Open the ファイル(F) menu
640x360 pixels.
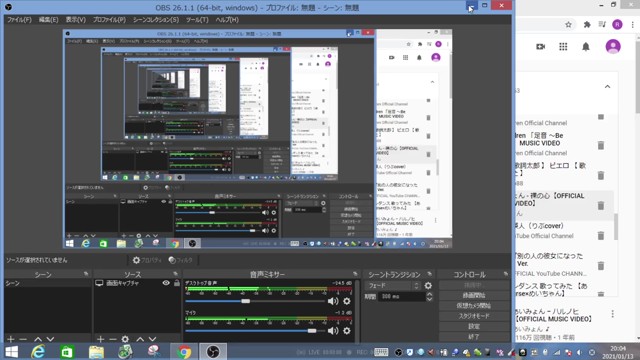pos(19,20)
